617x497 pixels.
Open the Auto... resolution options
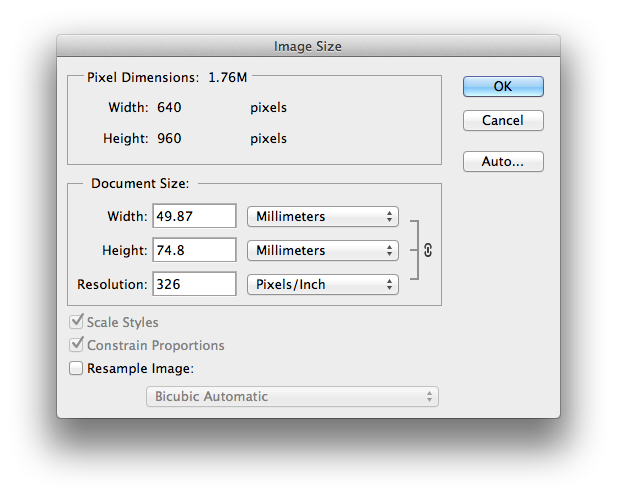(503, 161)
